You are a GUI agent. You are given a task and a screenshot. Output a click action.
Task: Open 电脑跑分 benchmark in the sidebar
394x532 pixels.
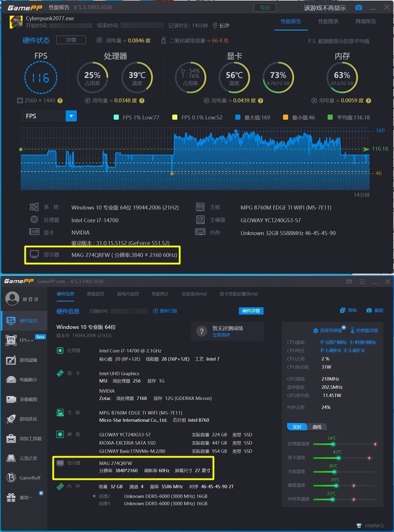pyautogui.click(x=24, y=380)
